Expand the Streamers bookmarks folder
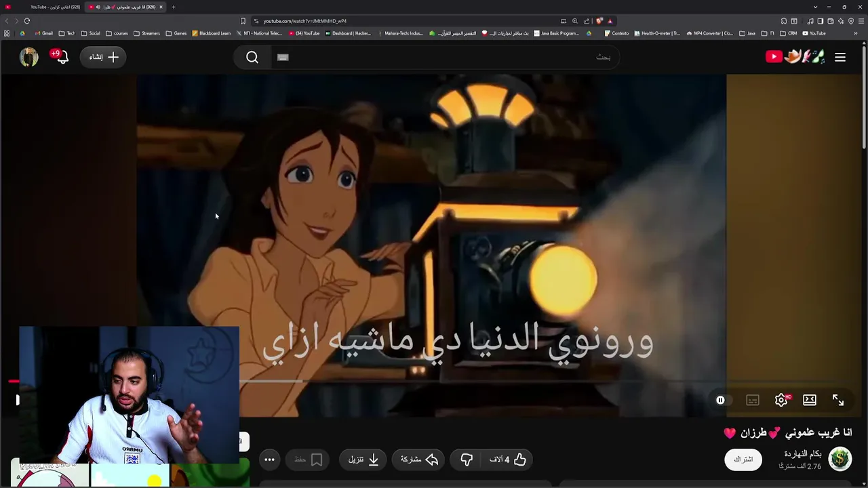868x488 pixels. tap(146, 33)
